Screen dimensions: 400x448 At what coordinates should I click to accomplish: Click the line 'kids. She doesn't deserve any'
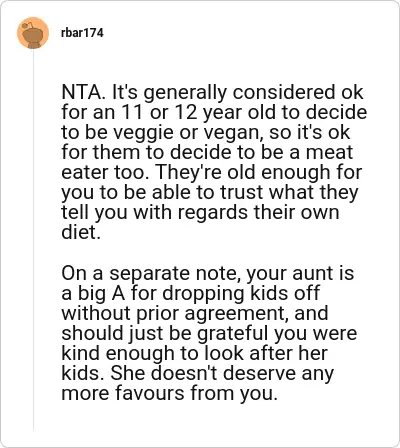coord(197,373)
